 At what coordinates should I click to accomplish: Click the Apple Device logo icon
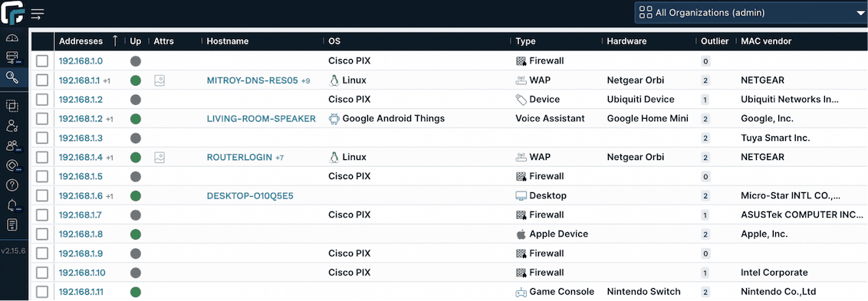[521, 234]
